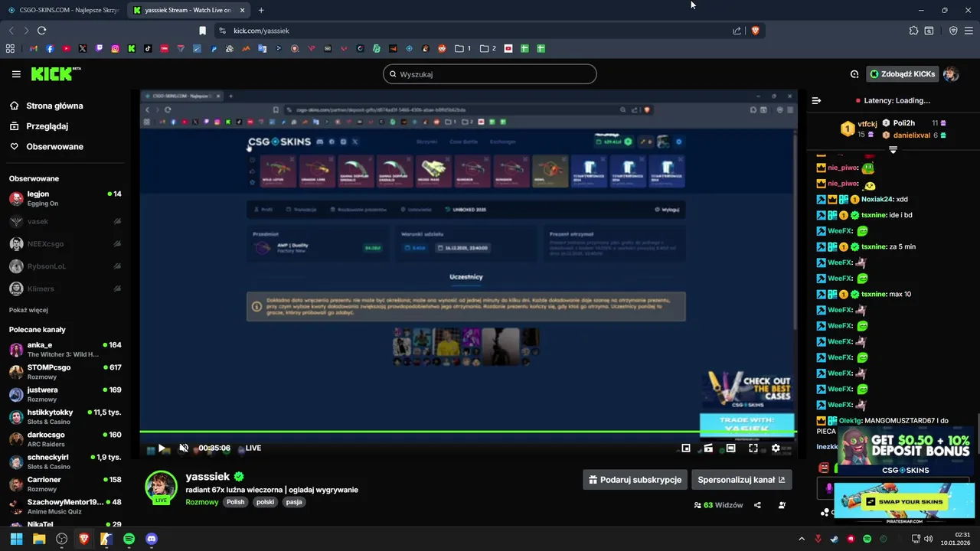Open hstikkytokky recommended channel
The width and height of the screenshot is (980, 551).
pos(65,417)
